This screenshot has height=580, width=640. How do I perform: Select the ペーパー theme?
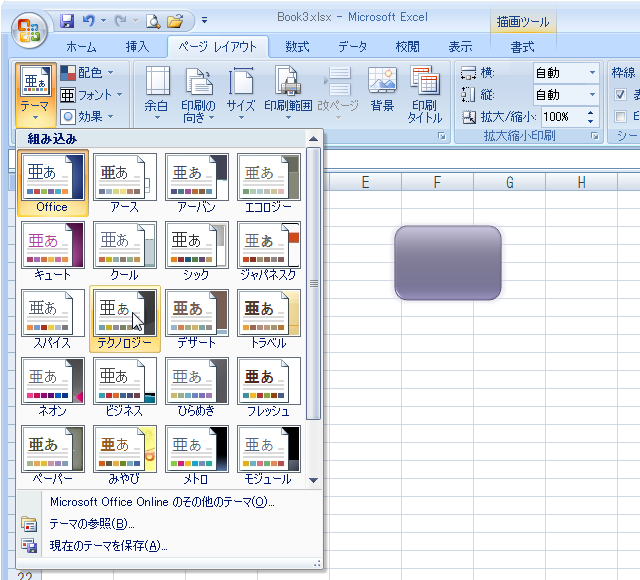(53, 455)
